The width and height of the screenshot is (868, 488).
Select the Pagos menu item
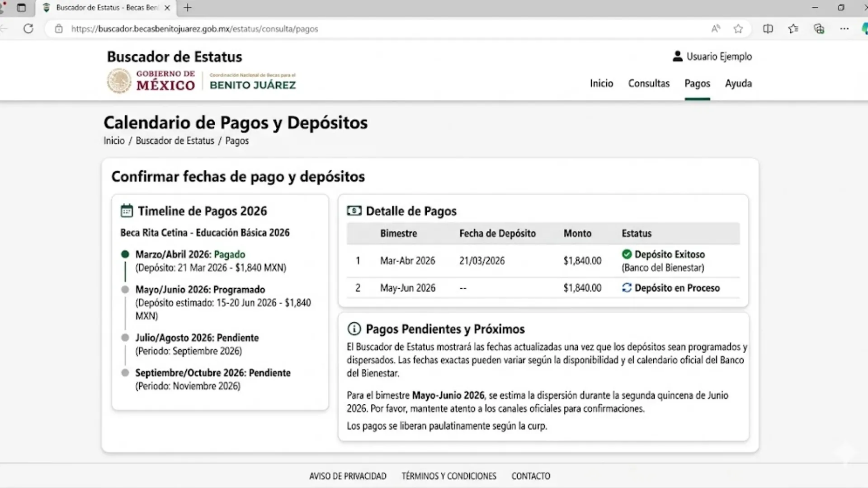click(x=697, y=84)
